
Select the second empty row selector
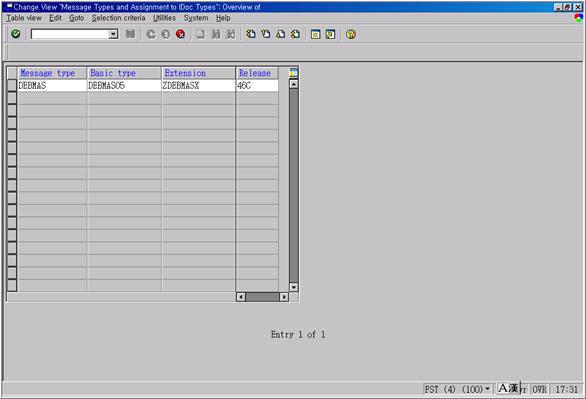(12, 111)
